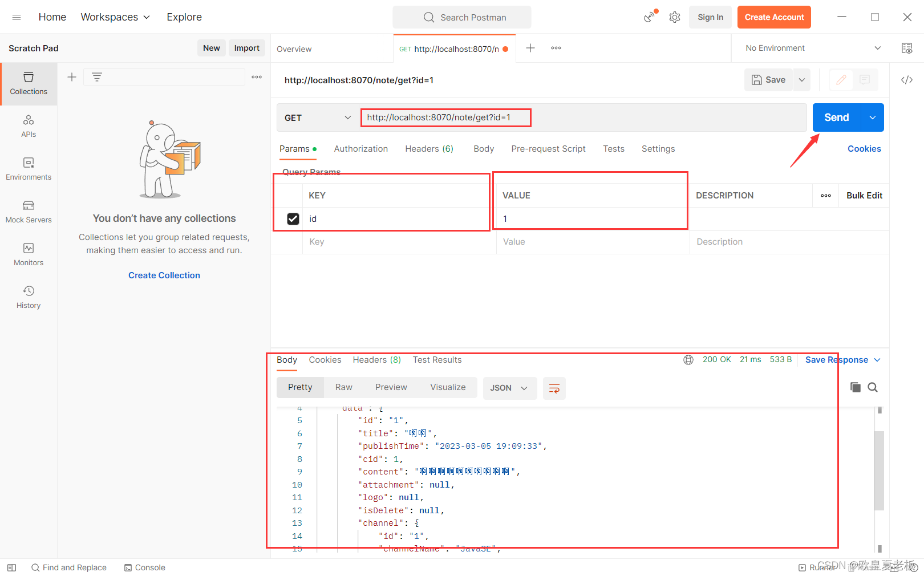Open the Cookies link
This screenshot has width=924, height=576.
point(864,149)
